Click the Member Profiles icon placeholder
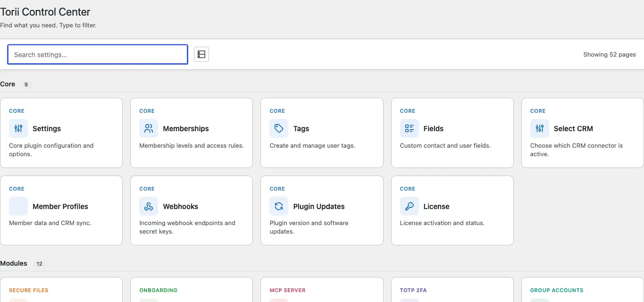The width and height of the screenshot is (644, 302). (x=18, y=206)
